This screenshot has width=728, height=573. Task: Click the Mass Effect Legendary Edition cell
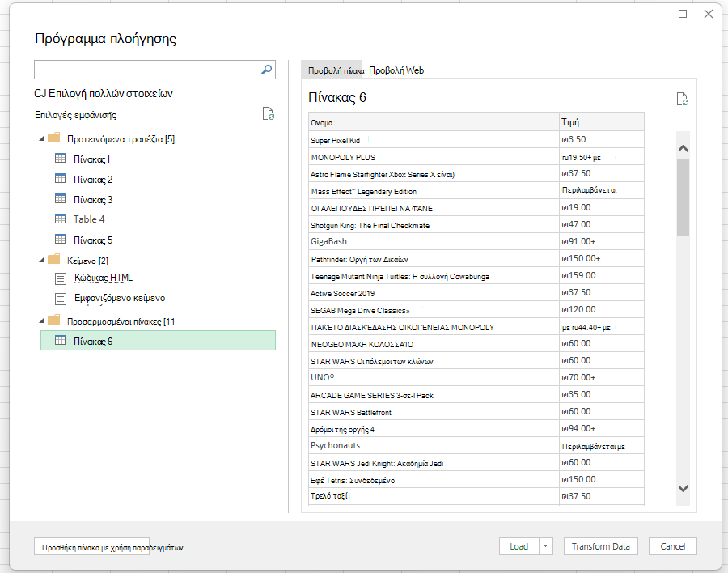(x=434, y=191)
